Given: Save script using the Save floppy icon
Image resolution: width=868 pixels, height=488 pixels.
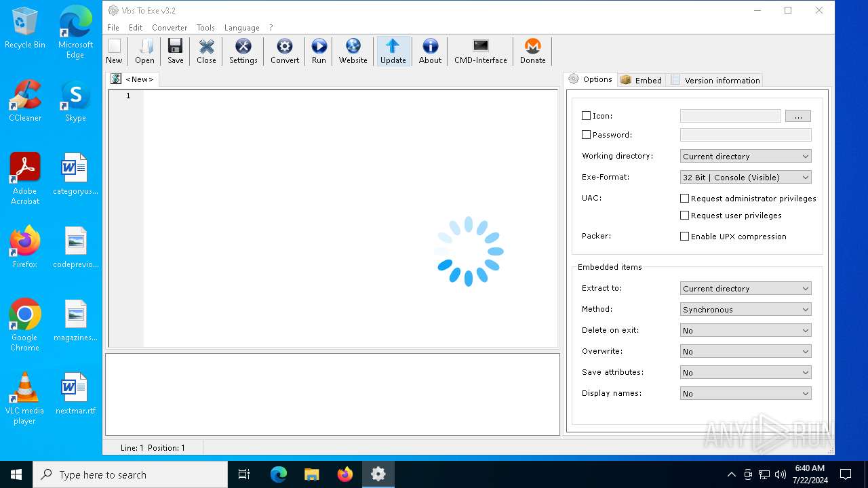Looking at the screenshot, I should [x=175, y=52].
